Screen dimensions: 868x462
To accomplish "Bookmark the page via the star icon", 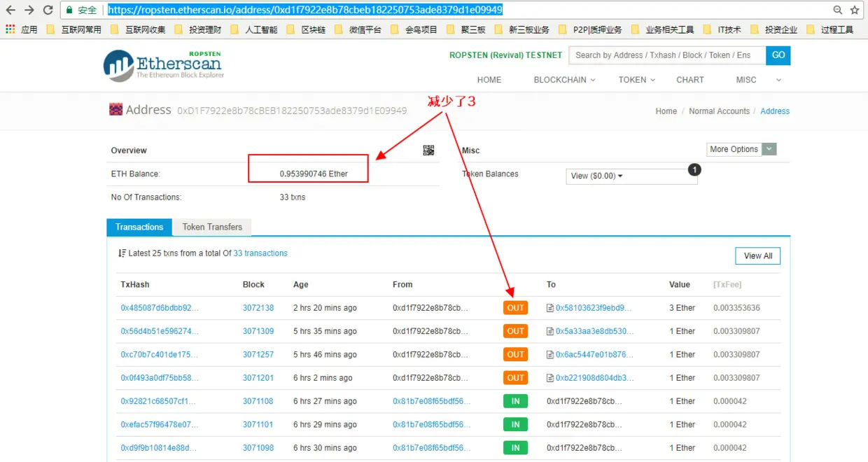I will (855, 10).
